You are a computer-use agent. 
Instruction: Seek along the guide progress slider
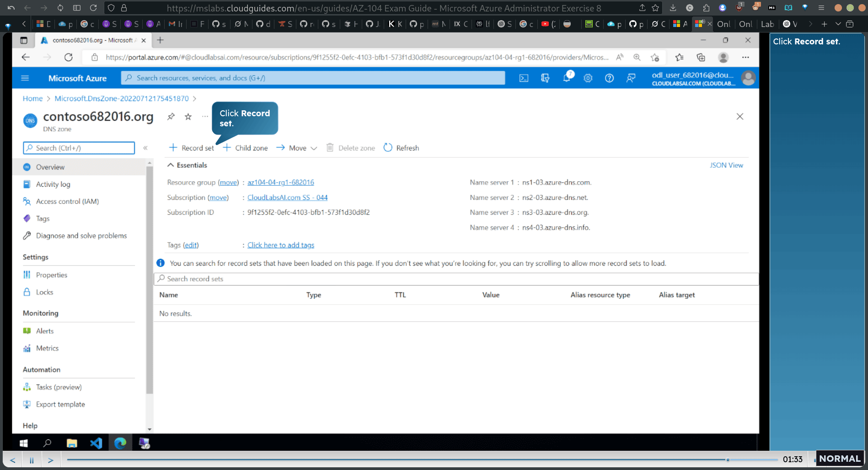(422, 459)
